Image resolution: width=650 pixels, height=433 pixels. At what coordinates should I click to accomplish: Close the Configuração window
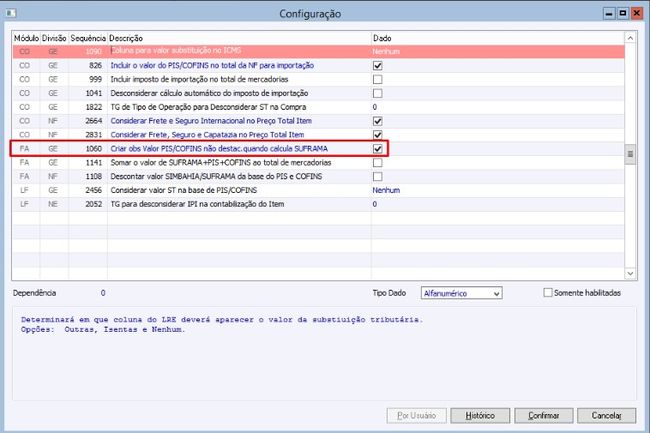tap(636, 13)
